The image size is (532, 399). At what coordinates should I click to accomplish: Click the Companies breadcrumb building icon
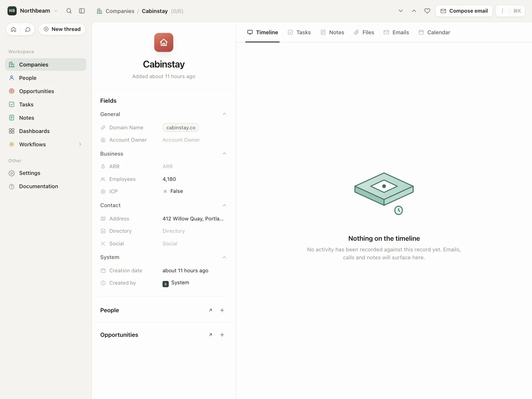tap(99, 11)
